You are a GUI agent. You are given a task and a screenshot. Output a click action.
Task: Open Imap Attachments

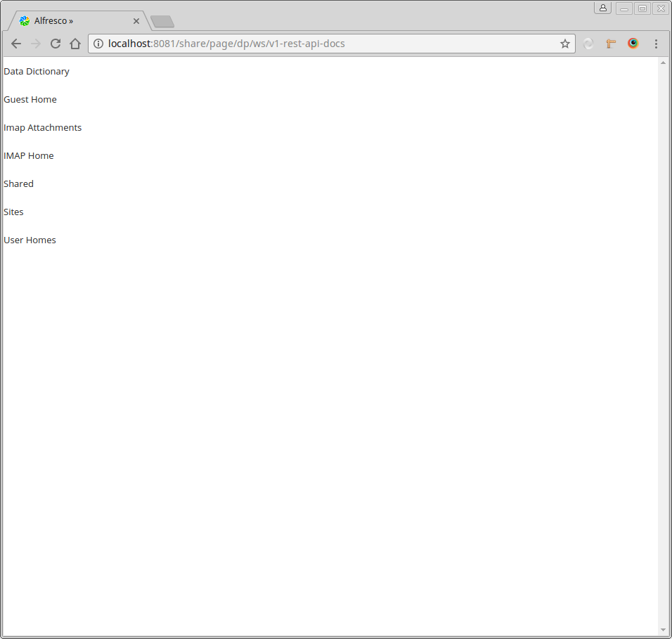coord(43,128)
